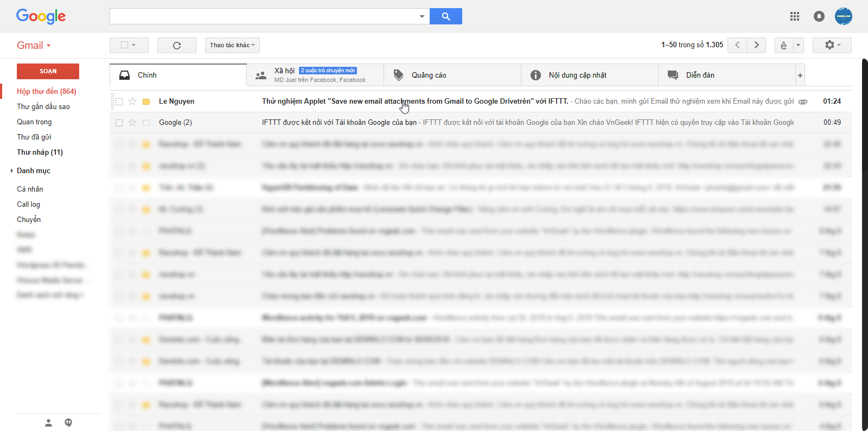Add a new inbox tab with plus

tap(800, 75)
